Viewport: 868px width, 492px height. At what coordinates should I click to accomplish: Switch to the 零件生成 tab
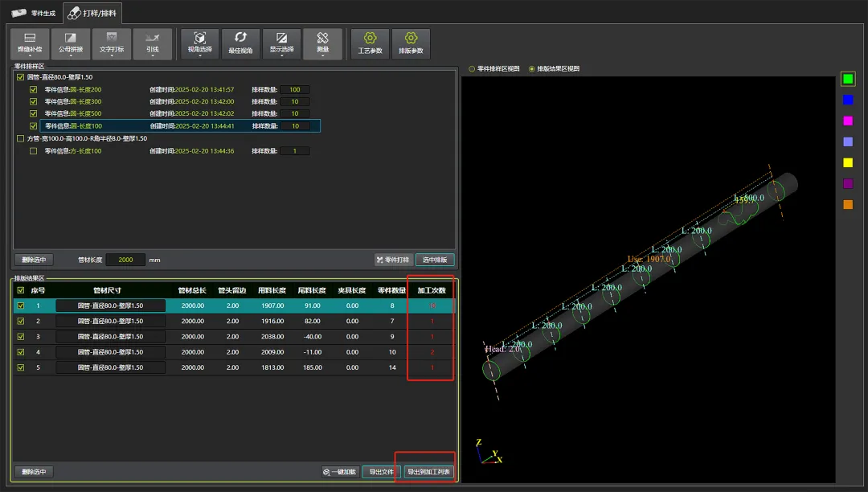point(35,13)
